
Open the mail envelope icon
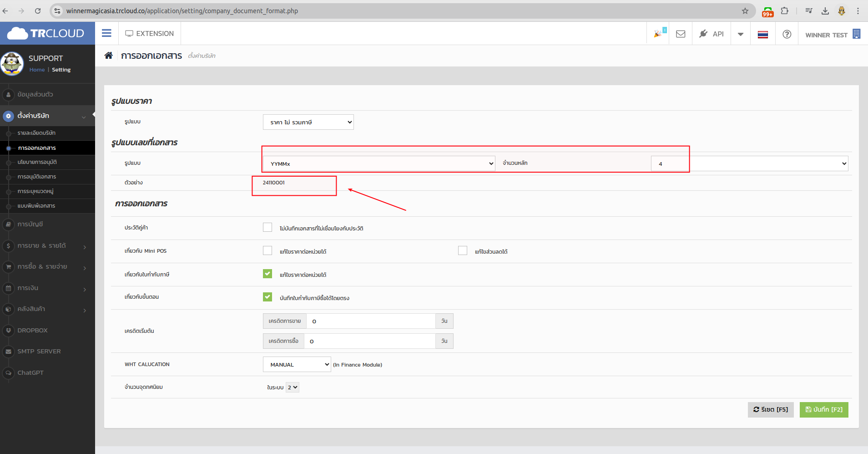(x=681, y=34)
